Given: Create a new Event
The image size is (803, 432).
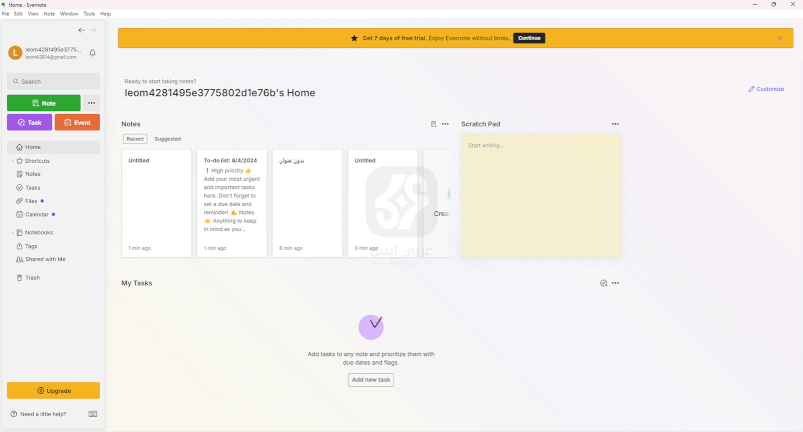Looking at the screenshot, I should click(x=77, y=122).
